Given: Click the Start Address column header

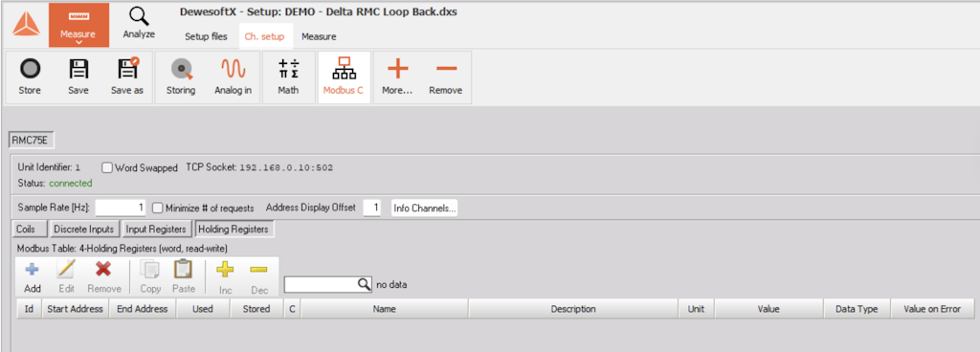Looking at the screenshot, I should coord(75,309).
